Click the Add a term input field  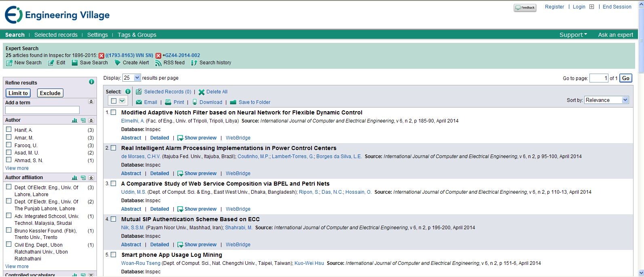(x=42, y=110)
